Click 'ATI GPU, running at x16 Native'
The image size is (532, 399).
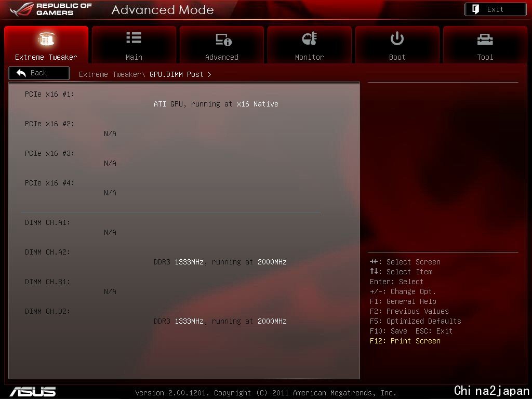(216, 104)
